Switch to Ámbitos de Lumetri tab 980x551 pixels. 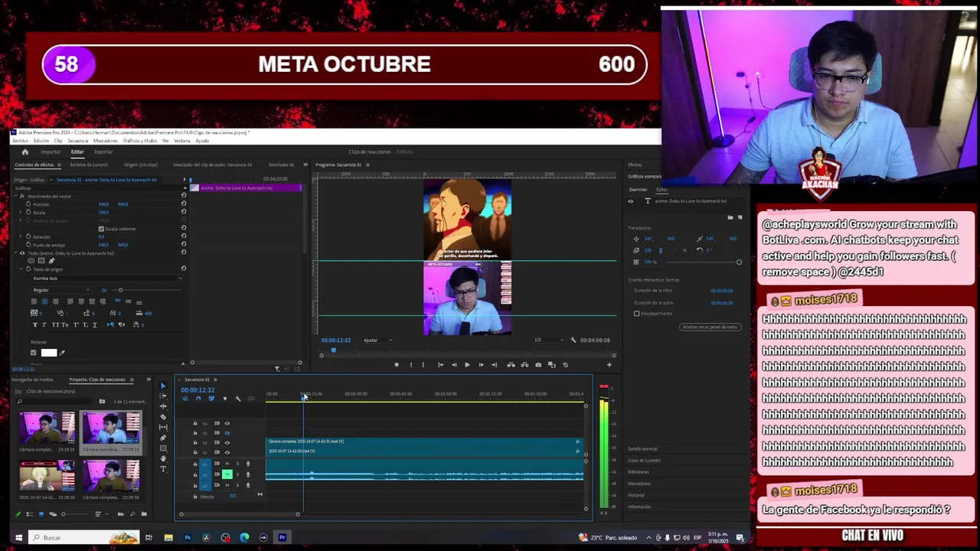click(89, 165)
